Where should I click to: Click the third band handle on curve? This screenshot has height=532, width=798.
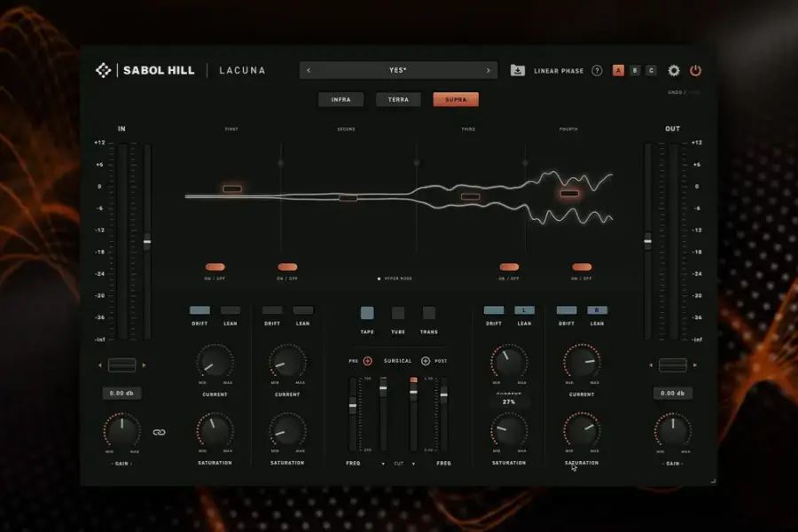point(470,197)
